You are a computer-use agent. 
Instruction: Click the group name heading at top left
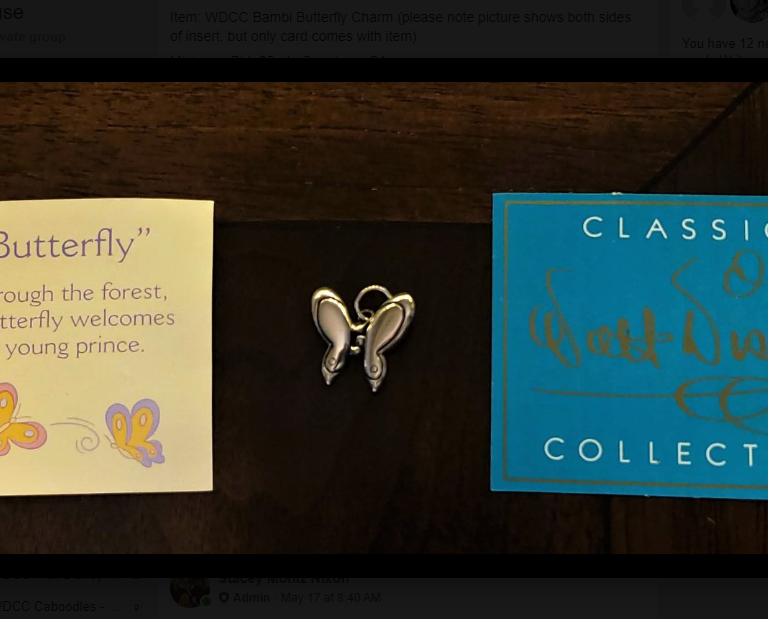tap(12, 13)
